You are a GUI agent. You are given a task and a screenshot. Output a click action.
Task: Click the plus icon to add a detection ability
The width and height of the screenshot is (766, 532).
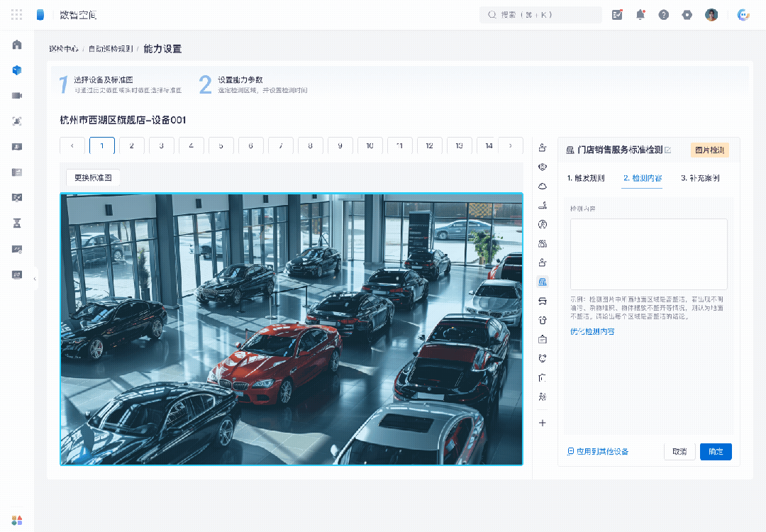[x=543, y=423]
